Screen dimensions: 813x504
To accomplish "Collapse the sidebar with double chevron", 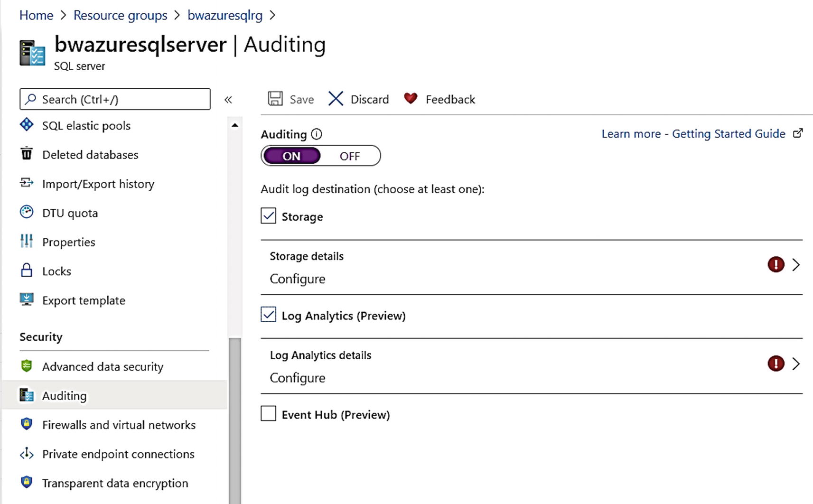I will click(228, 100).
